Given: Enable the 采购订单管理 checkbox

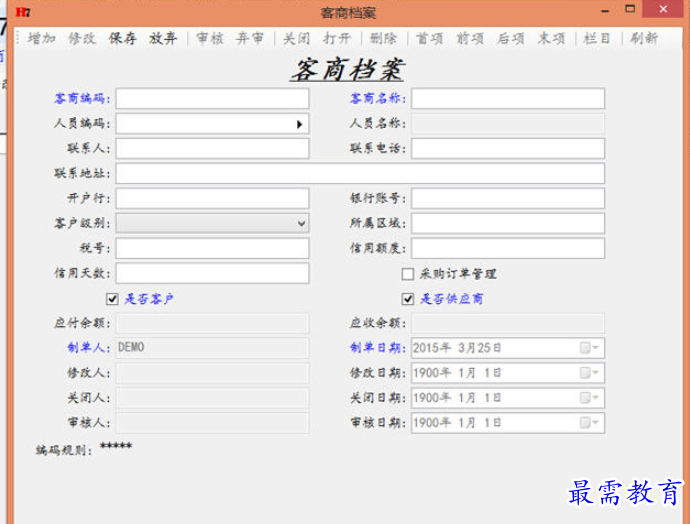Looking at the screenshot, I should [x=407, y=274].
